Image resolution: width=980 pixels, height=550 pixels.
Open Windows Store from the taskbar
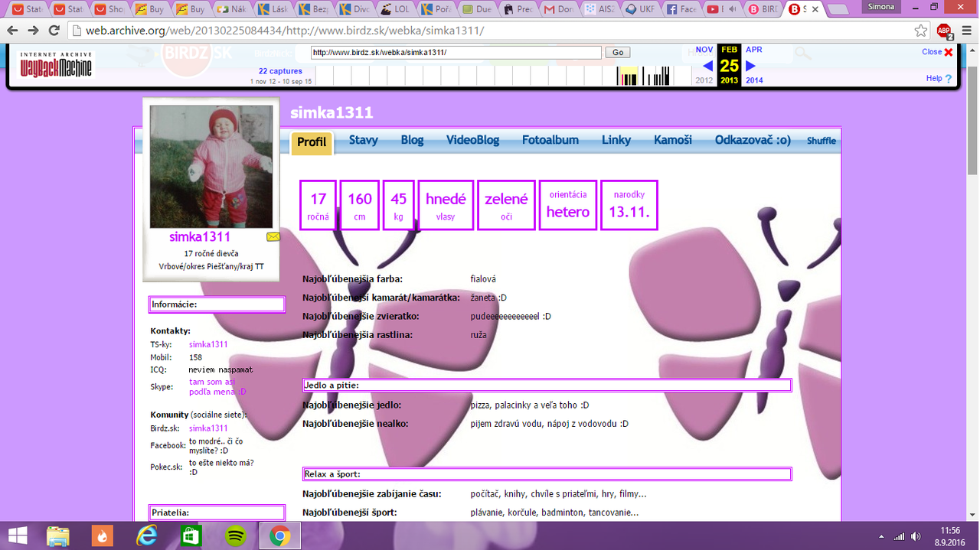tap(191, 536)
